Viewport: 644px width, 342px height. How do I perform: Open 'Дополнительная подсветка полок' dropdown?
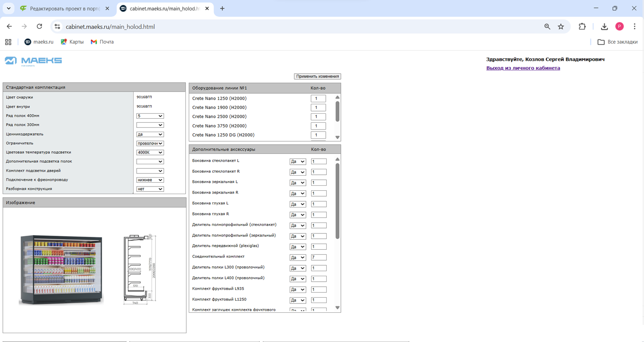[150, 161]
